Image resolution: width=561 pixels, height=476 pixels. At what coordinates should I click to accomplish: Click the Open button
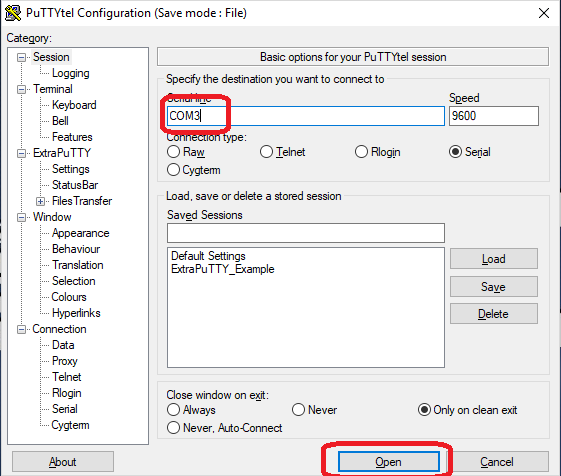click(389, 462)
